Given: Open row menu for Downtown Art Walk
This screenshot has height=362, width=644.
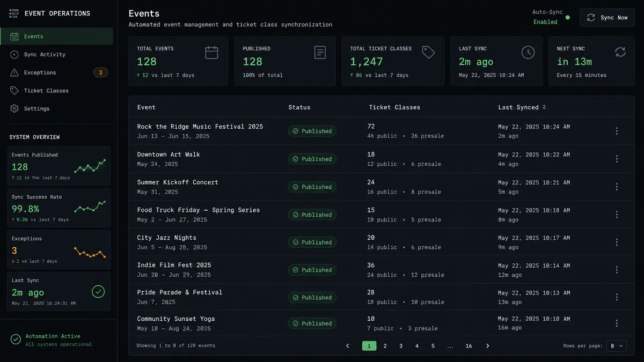Looking at the screenshot, I should (617, 159).
